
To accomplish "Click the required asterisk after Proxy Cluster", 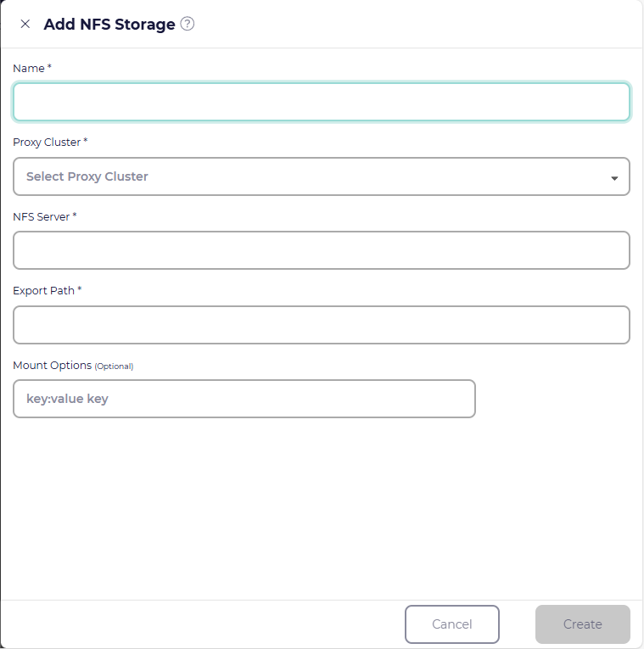I will coord(86,141).
